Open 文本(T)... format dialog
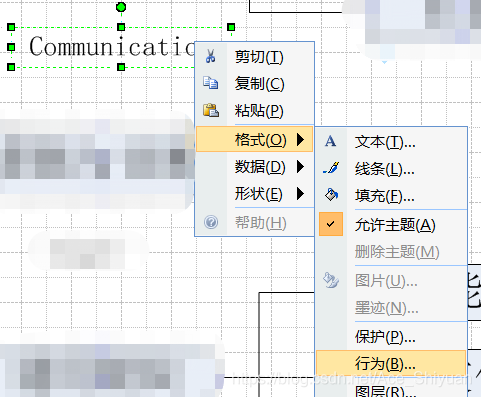The width and height of the screenshot is (481, 397). [x=391, y=142]
